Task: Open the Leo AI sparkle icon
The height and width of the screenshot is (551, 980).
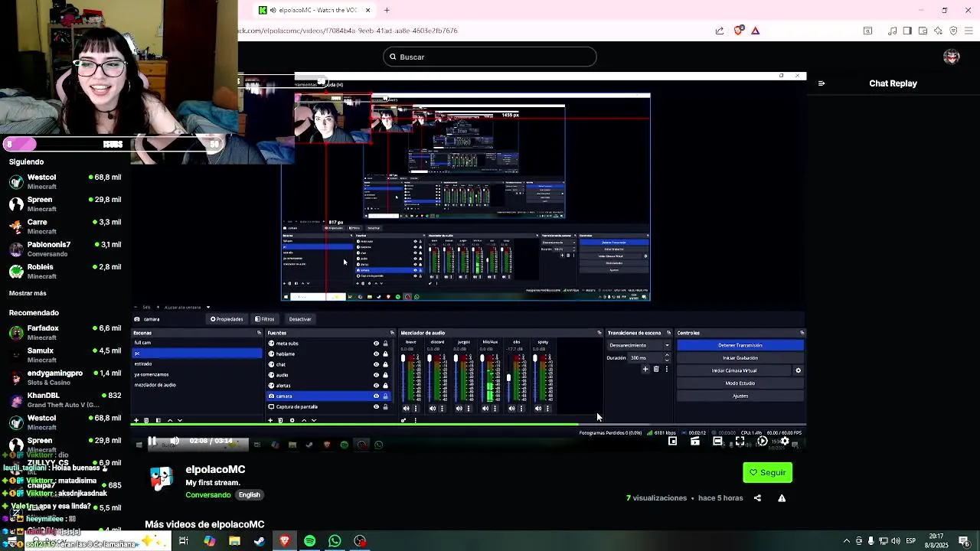Action: point(938,31)
